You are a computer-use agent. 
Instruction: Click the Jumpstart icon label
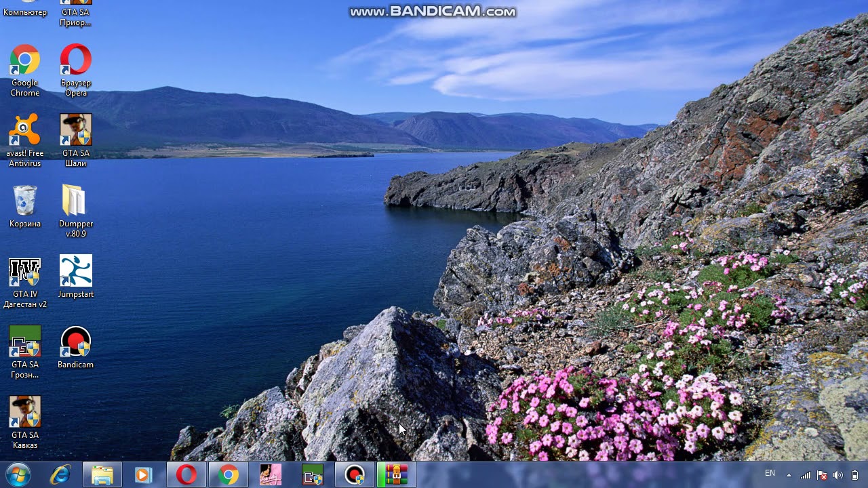[76, 294]
